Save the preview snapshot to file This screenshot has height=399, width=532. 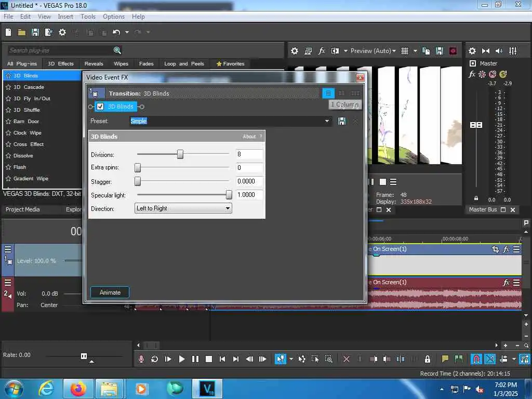440,51
